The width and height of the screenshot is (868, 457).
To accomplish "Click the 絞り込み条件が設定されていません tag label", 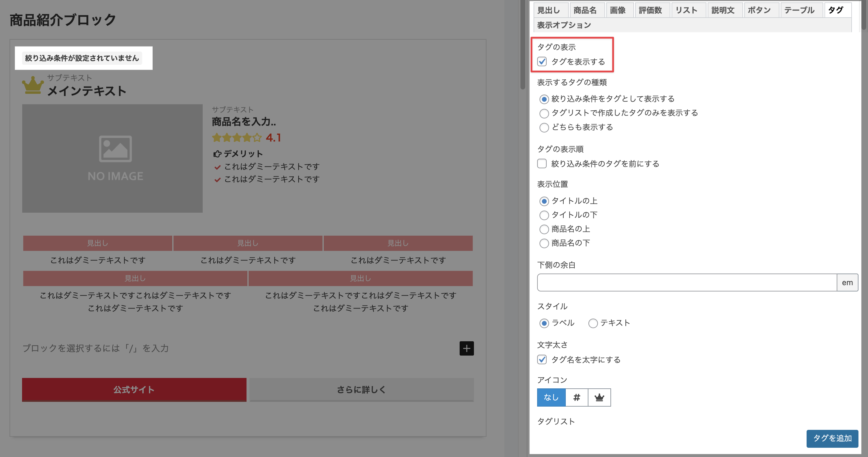I will click(x=82, y=58).
